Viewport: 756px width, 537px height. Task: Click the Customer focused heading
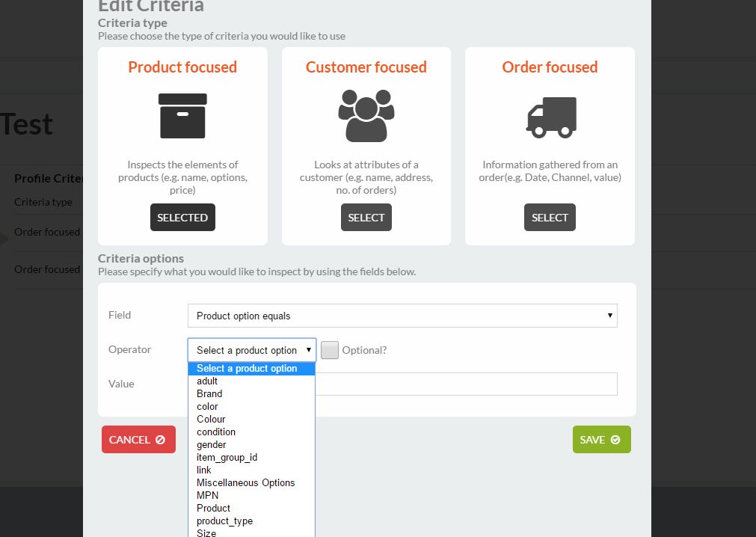tap(366, 67)
